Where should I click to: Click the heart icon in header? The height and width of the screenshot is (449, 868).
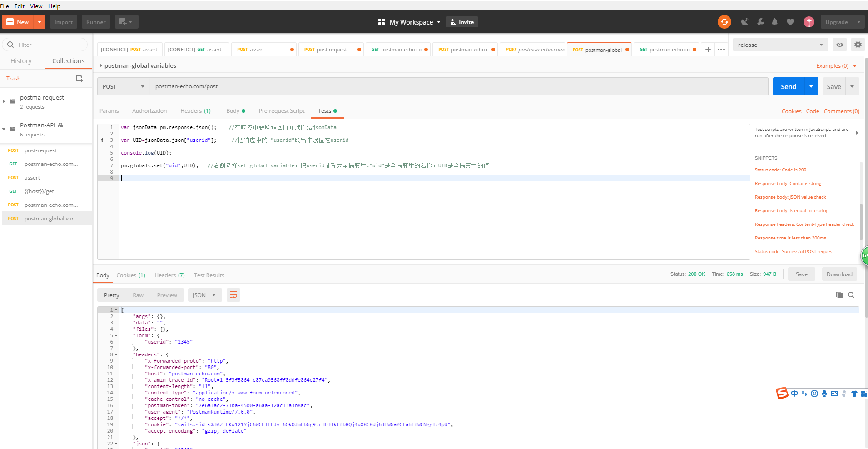[790, 22]
